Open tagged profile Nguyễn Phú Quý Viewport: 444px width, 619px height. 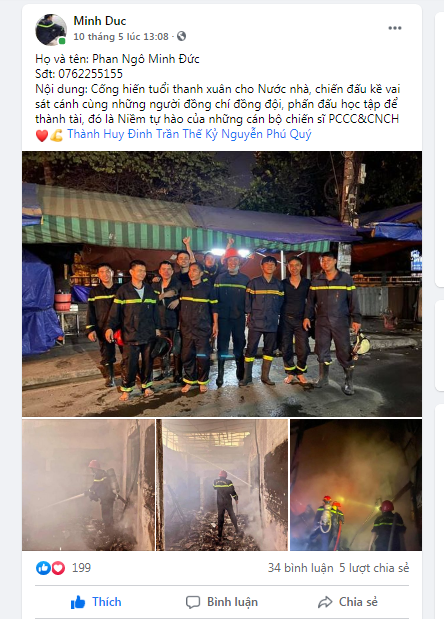[x=266, y=134]
